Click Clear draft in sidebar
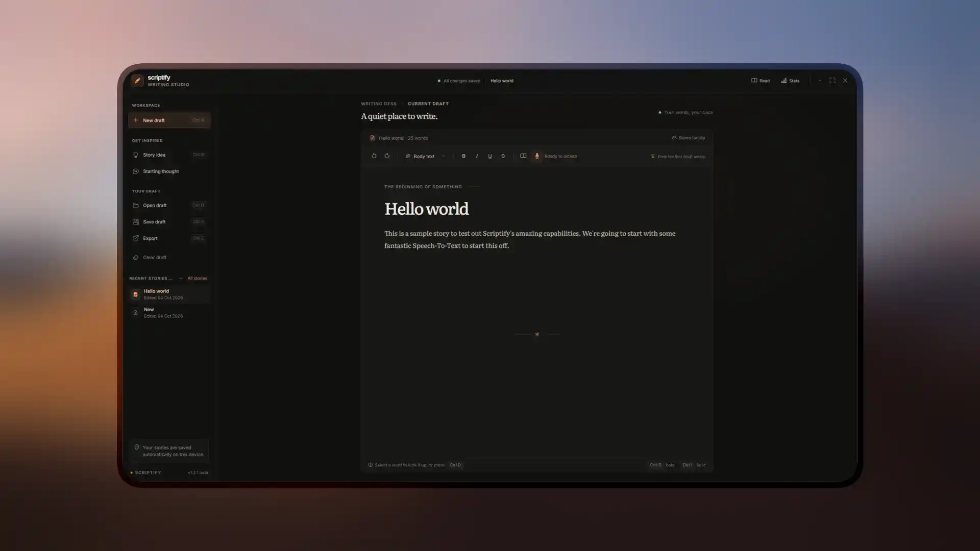This screenshot has width=980, height=551. (169, 258)
